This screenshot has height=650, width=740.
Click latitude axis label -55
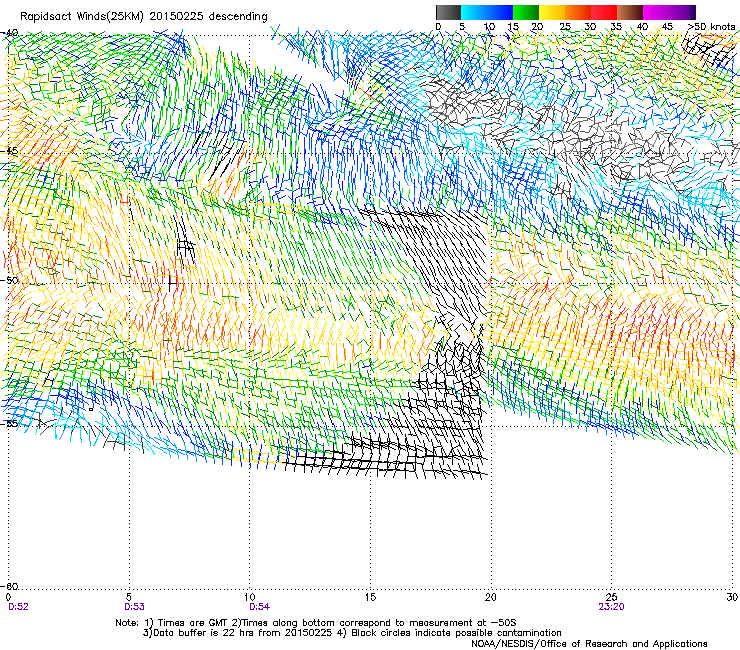tap(9, 423)
